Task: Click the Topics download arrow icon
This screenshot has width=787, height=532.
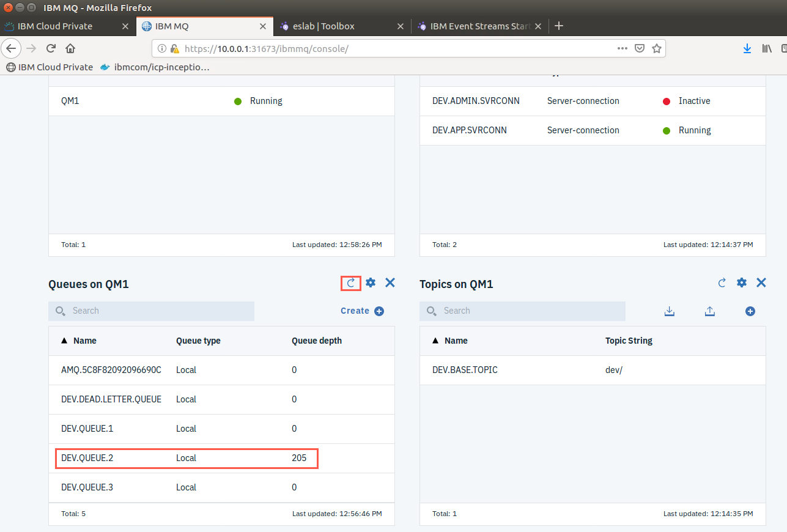Action: point(670,311)
